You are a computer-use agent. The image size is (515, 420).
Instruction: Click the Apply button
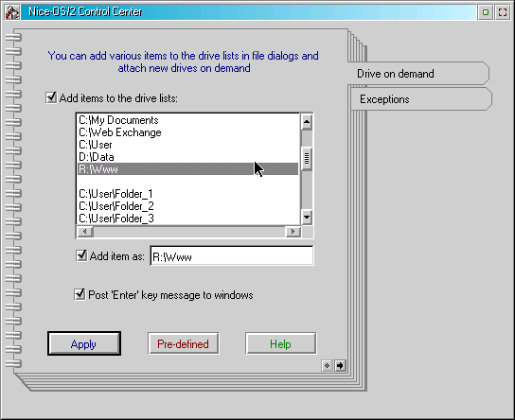(84, 343)
